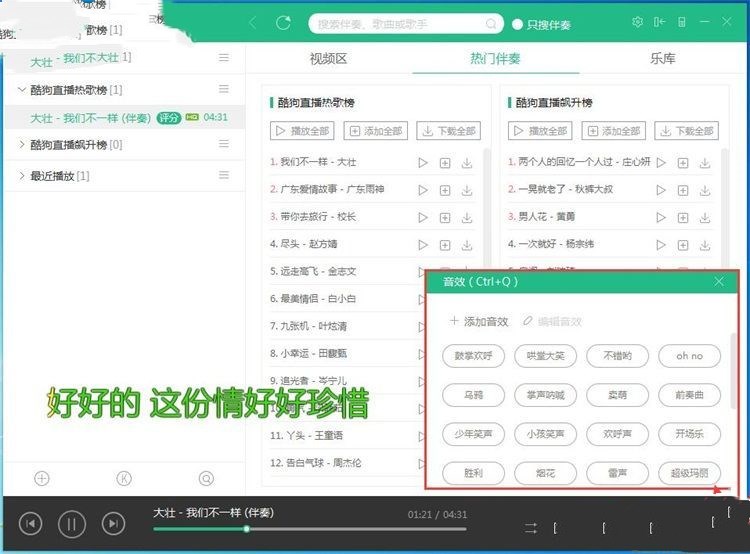Switch to 乐库 tab
The height and width of the screenshot is (554, 750).
[x=662, y=59]
